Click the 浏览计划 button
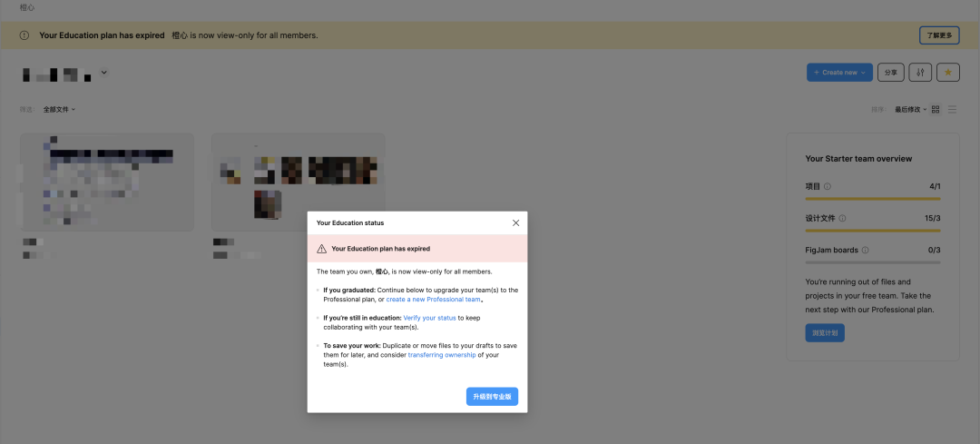This screenshot has width=980, height=444. tap(824, 333)
